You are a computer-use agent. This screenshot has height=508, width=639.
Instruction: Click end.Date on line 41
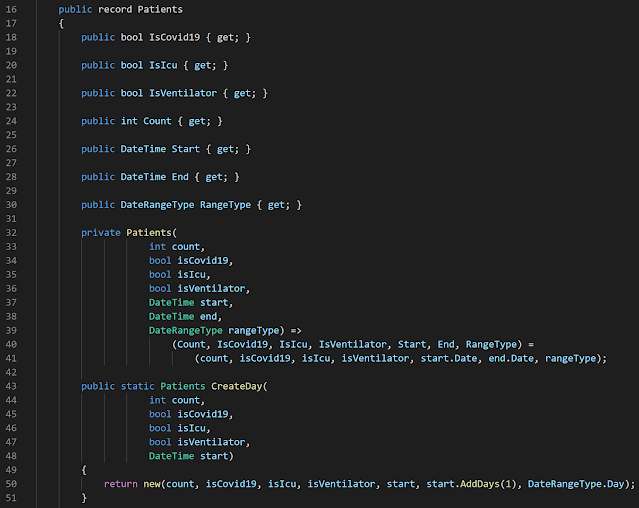pyautogui.click(x=511, y=358)
